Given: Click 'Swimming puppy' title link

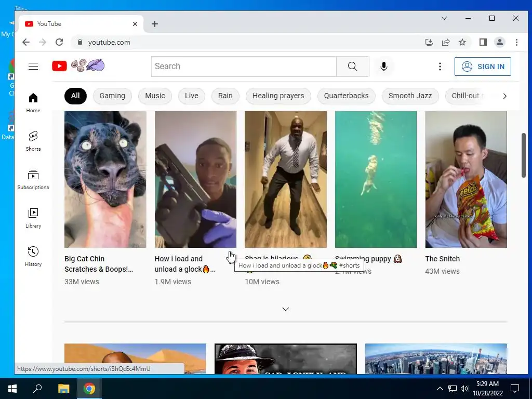Looking at the screenshot, I should pos(368,259).
